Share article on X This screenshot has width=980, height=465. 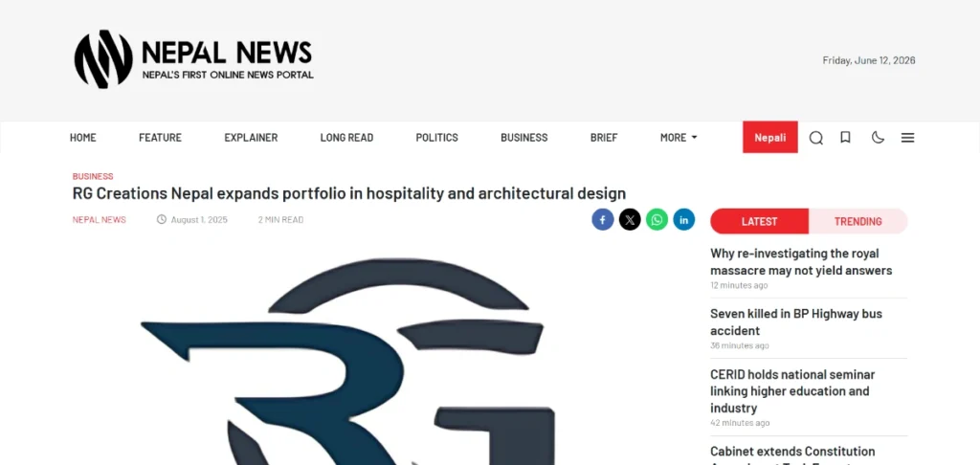pyautogui.click(x=630, y=219)
